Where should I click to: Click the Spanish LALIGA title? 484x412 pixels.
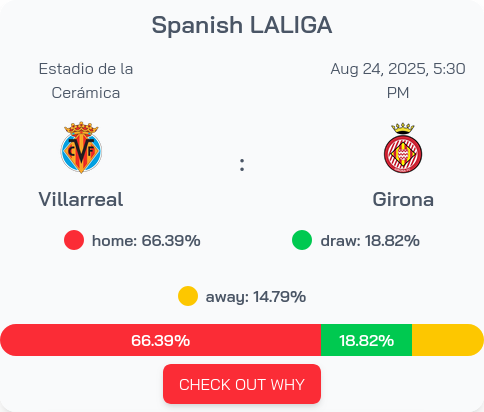[242, 25]
